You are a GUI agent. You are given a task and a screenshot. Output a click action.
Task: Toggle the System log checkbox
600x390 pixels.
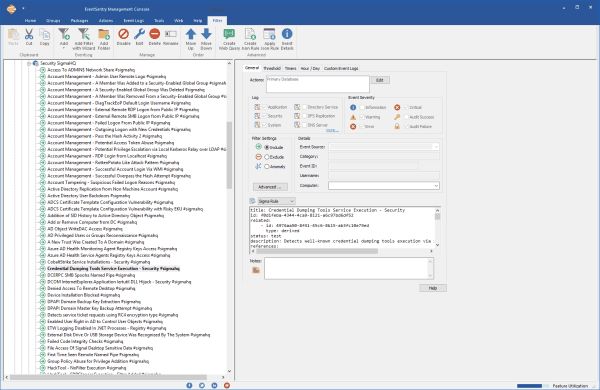(264, 125)
